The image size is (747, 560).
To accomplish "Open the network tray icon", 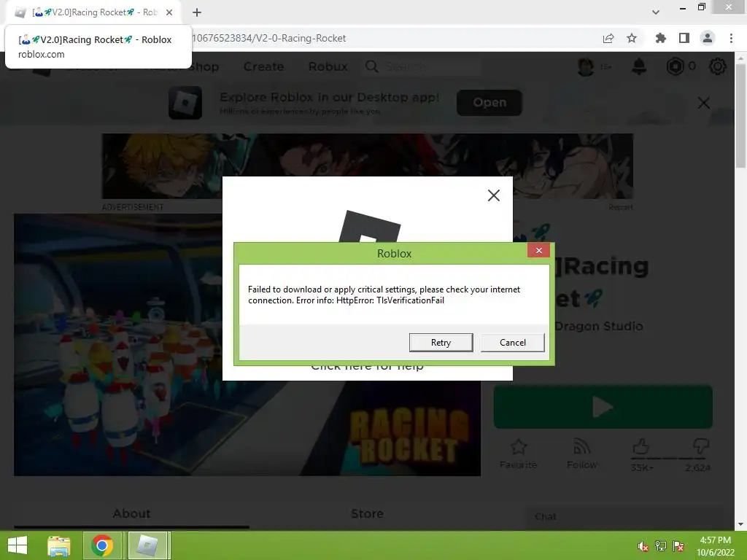I will pyautogui.click(x=661, y=546).
